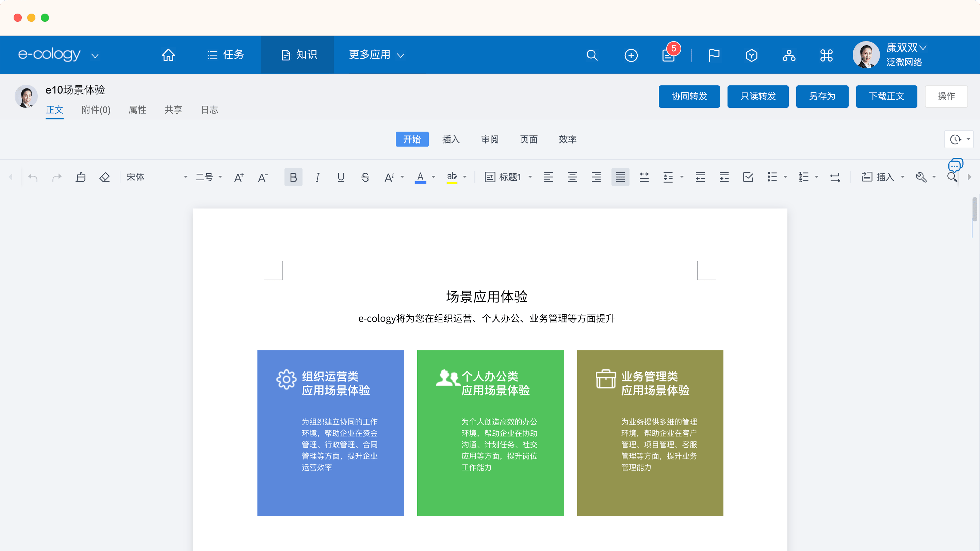Viewport: 980px width, 551px height.
Task: Open the toolbar 插入 dropdown
Action: point(883,177)
